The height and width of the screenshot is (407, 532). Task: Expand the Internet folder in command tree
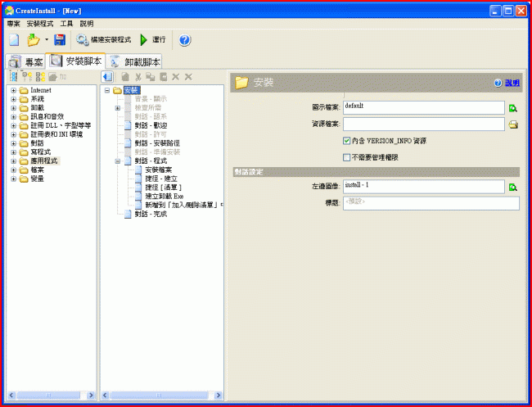pos(13,89)
